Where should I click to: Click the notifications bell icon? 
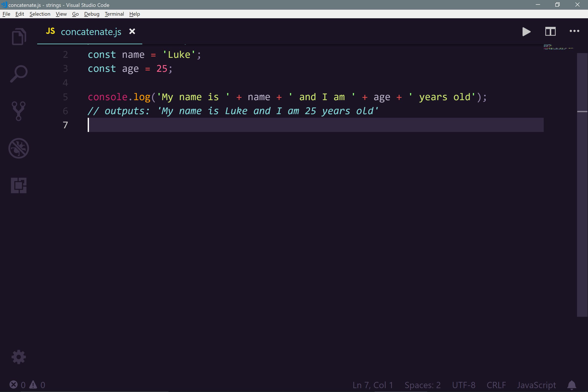[x=571, y=385]
